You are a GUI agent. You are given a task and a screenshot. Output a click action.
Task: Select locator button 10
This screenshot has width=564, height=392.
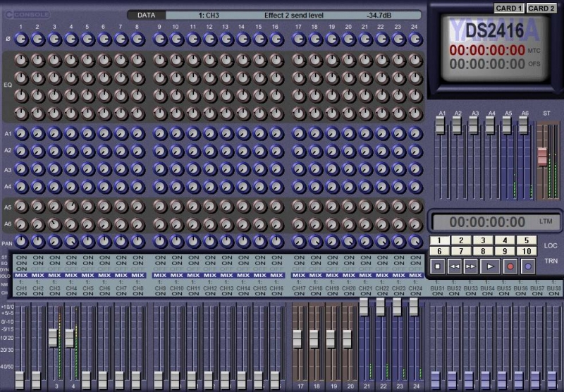click(x=527, y=251)
